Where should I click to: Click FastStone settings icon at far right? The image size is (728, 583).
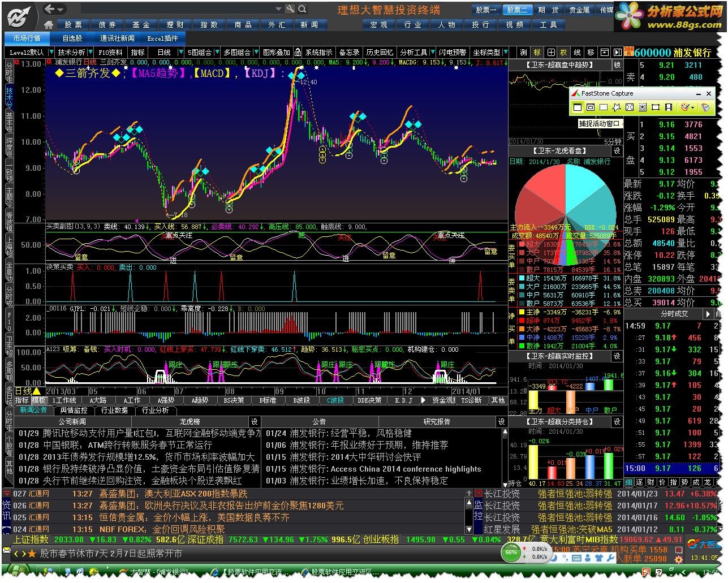click(705, 107)
